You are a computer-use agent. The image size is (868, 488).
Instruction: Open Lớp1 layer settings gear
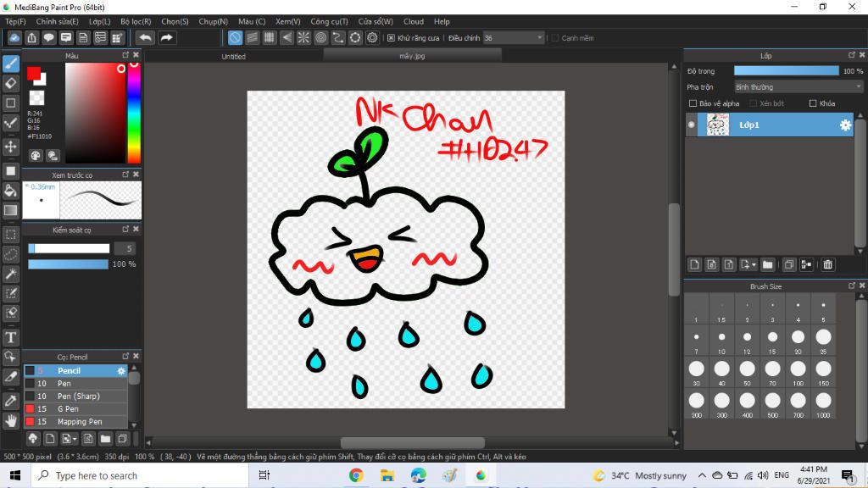click(845, 125)
